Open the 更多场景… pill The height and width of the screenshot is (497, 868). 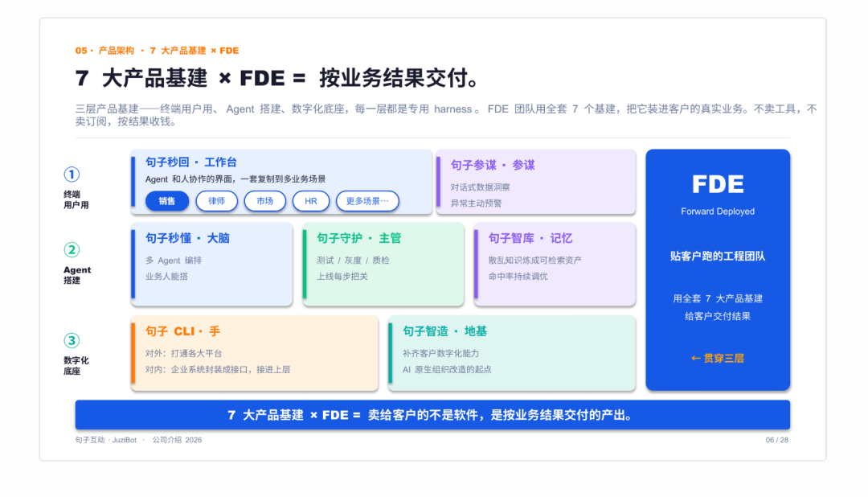tap(367, 201)
